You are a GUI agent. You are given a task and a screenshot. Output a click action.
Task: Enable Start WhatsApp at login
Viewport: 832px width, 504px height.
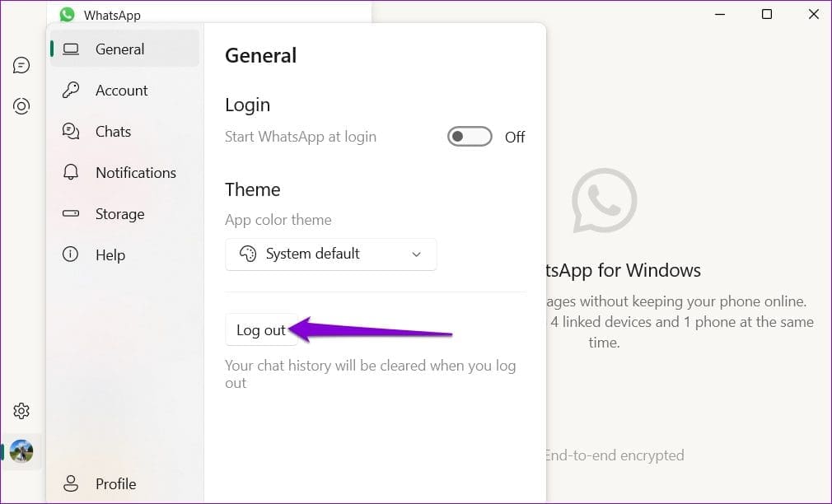tap(469, 137)
